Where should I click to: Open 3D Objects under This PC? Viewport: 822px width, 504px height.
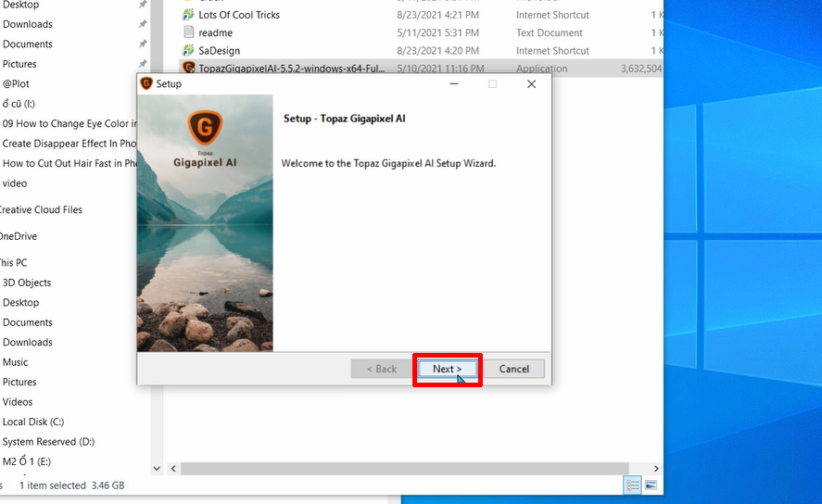27,283
